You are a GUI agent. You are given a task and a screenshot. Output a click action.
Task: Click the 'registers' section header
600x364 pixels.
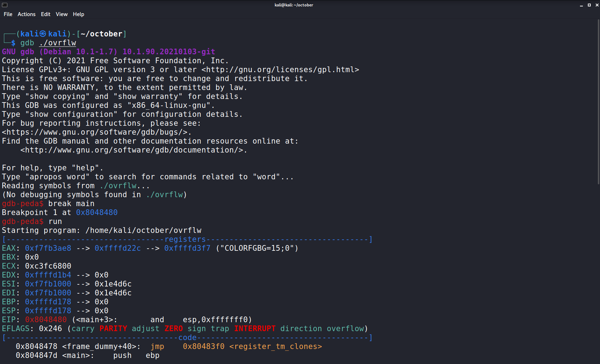click(x=185, y=239)
